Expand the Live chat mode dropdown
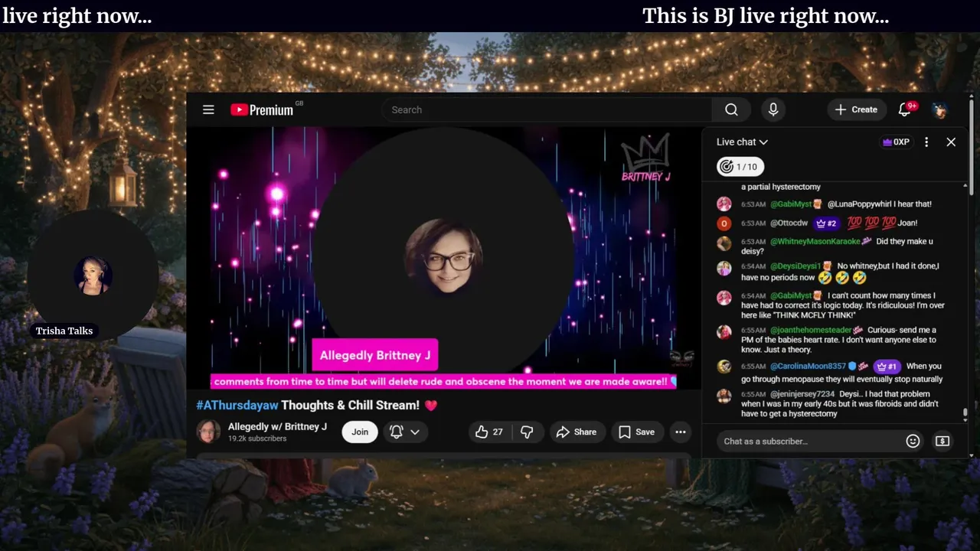Viewport: 980px width, 551px height. [x=742, y=142]
